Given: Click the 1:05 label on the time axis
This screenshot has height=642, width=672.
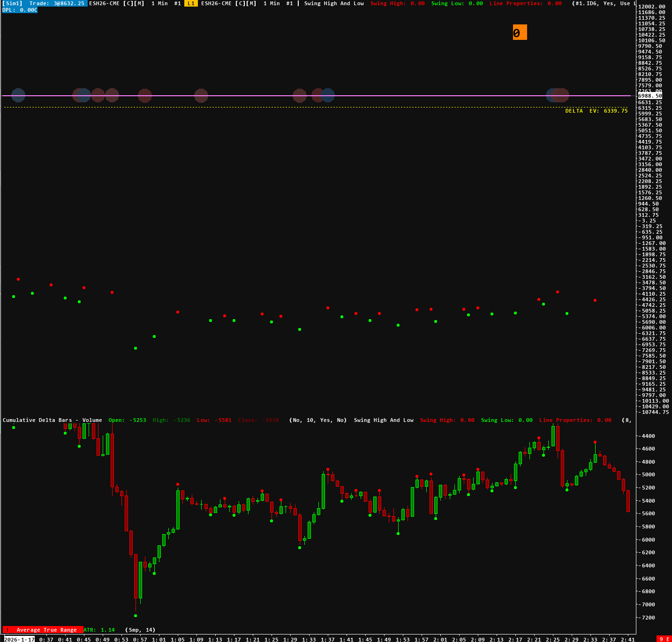Looking at the screenshot, I should pos(177,639).
